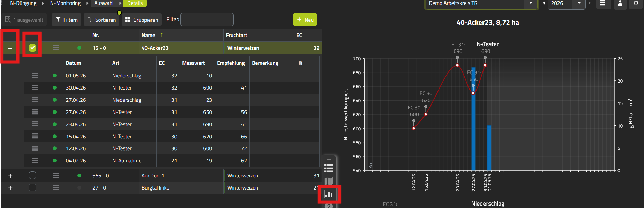Open the bar chart view icon

coord(329,194)
